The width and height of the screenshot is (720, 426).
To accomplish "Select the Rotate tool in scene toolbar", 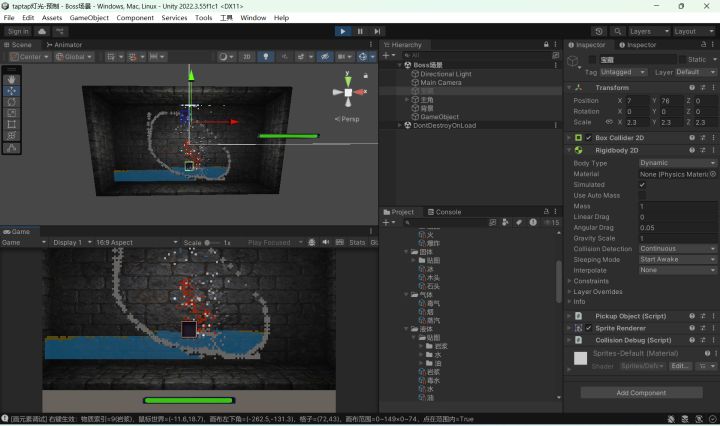I will (x=11, y=102).
